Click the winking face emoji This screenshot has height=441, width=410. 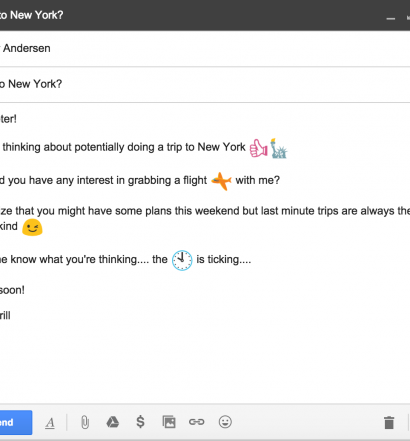(x=32, y=227)
